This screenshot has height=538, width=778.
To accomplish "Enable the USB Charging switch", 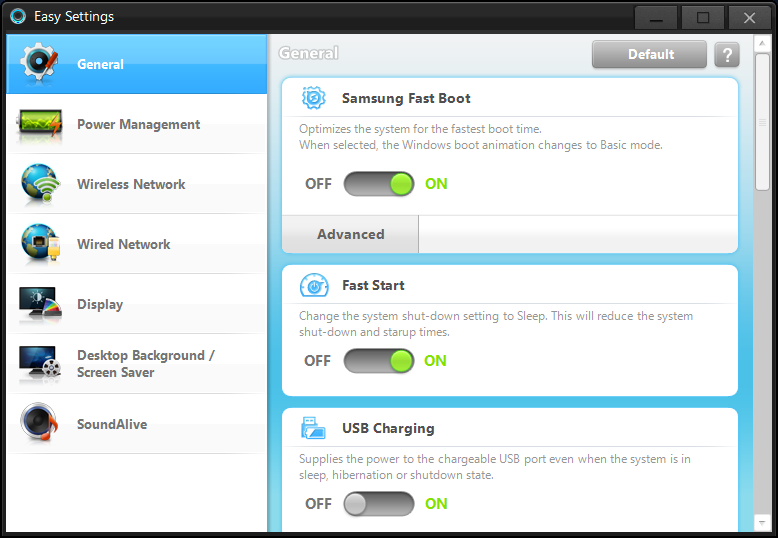I will (x=378, y=504).
